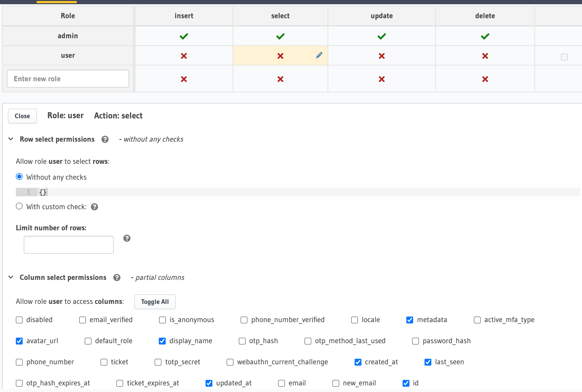
Task: Collapse the Row select permissions section
Action: click(11, 139)
